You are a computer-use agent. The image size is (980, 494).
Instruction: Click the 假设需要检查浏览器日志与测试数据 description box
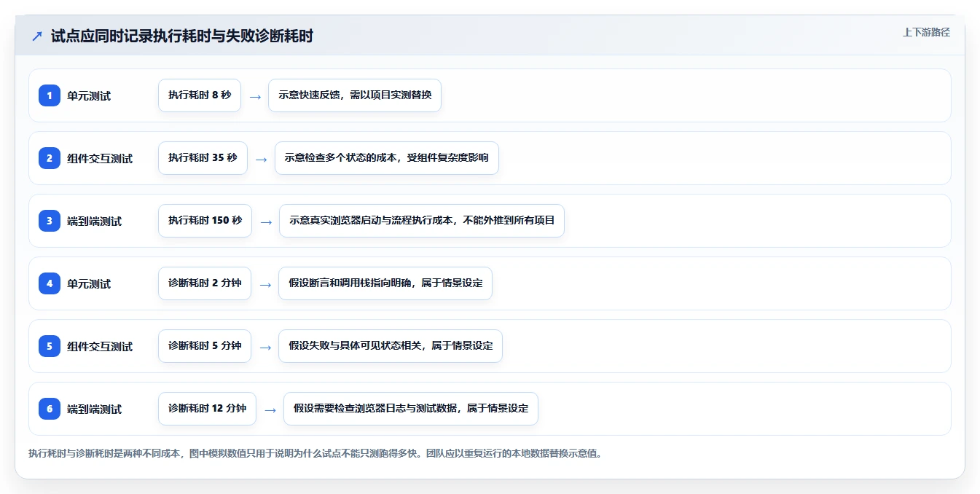tap(411, 409)
